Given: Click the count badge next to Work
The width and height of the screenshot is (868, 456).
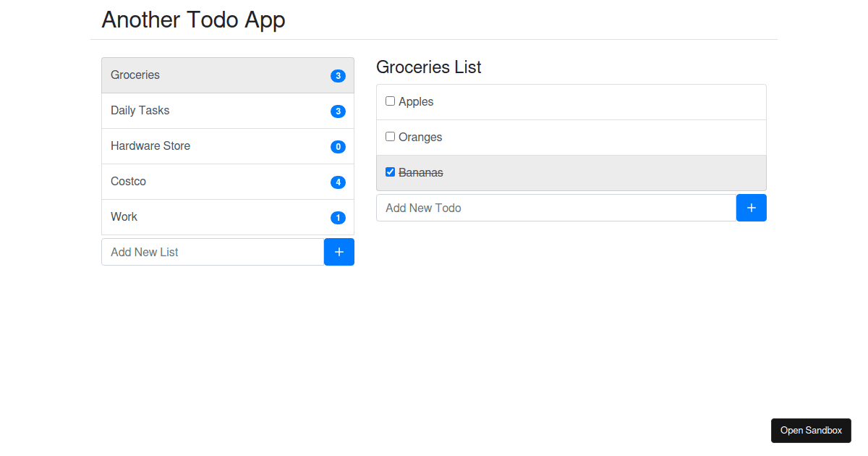Looking at the screenshot, I should coord(338,217).
